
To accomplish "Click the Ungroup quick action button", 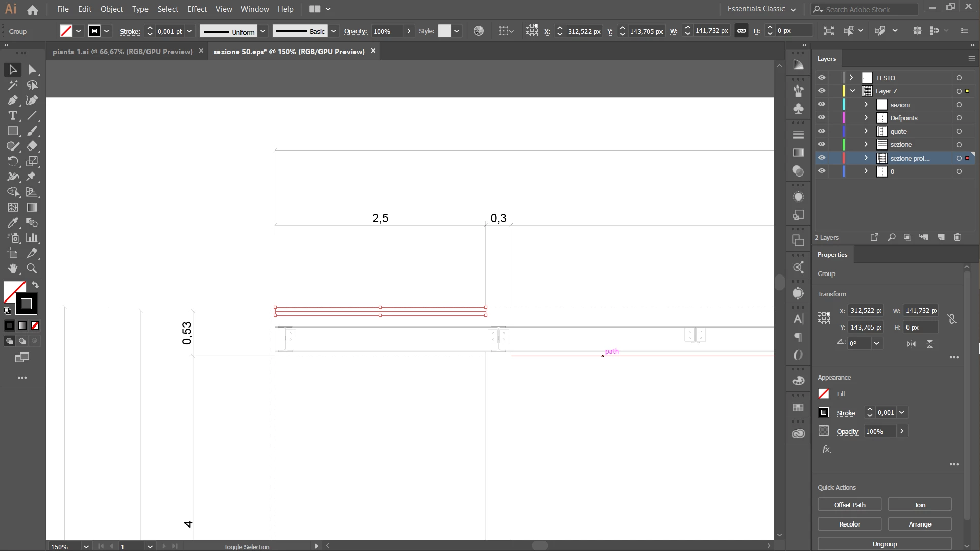I will (885, 544).
